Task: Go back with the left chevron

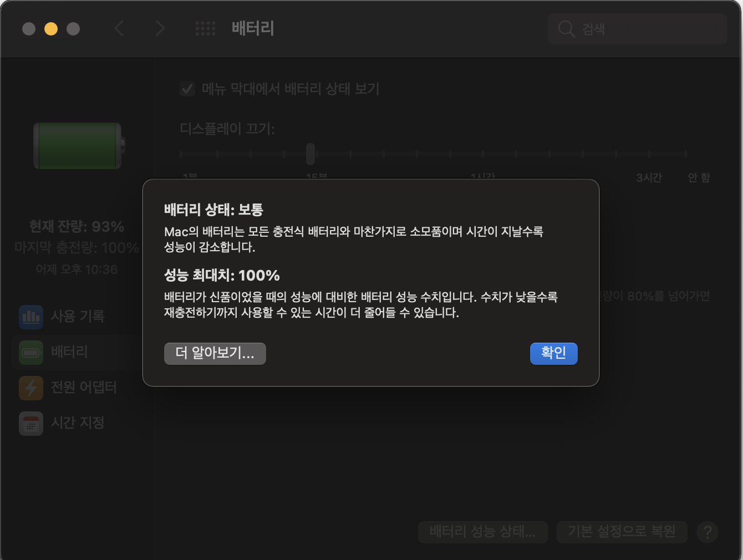Action: click(x=119, y=29)
